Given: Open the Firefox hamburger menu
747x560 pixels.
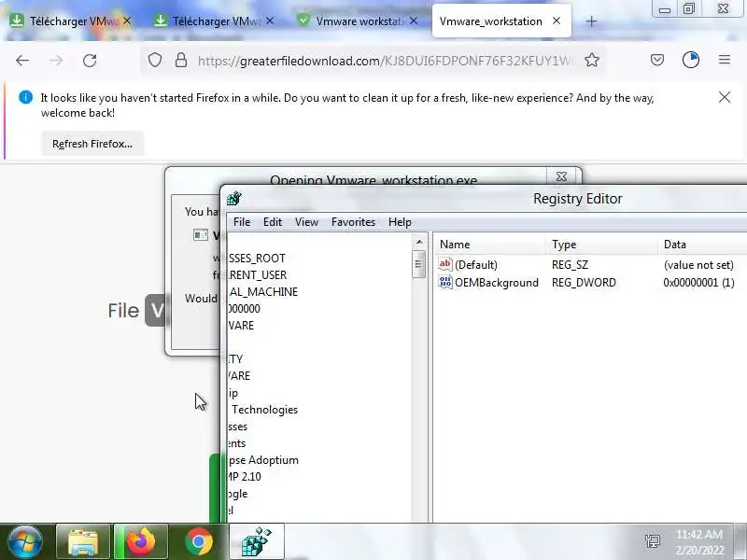Looking at the screenshot, I should coord(725,60).
